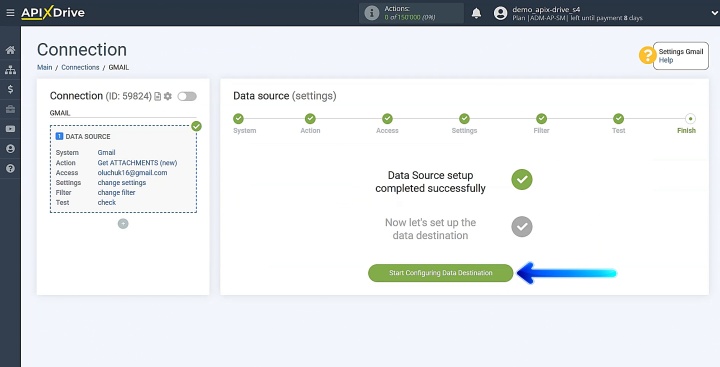Viewport: 720px width, 367px height.
Task: Open connection settings gear icon
Action: coord(168,96)
